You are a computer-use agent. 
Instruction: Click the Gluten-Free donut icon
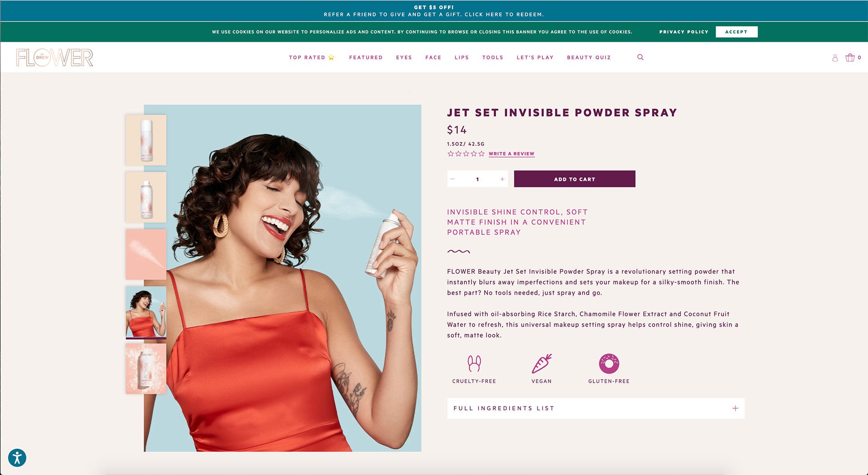[609, 363]
